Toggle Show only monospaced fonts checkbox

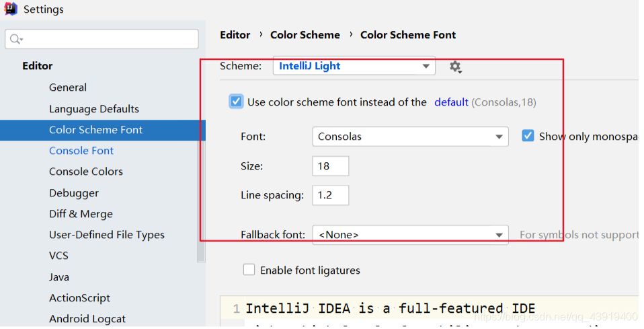[528, 136]
